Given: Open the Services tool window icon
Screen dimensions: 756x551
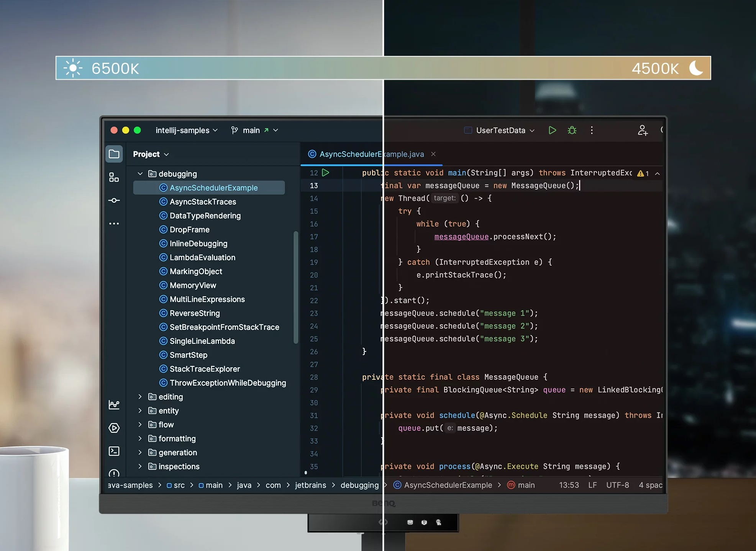Looking at the screenshot, I should pyautogui.click(x=114, y=428).
